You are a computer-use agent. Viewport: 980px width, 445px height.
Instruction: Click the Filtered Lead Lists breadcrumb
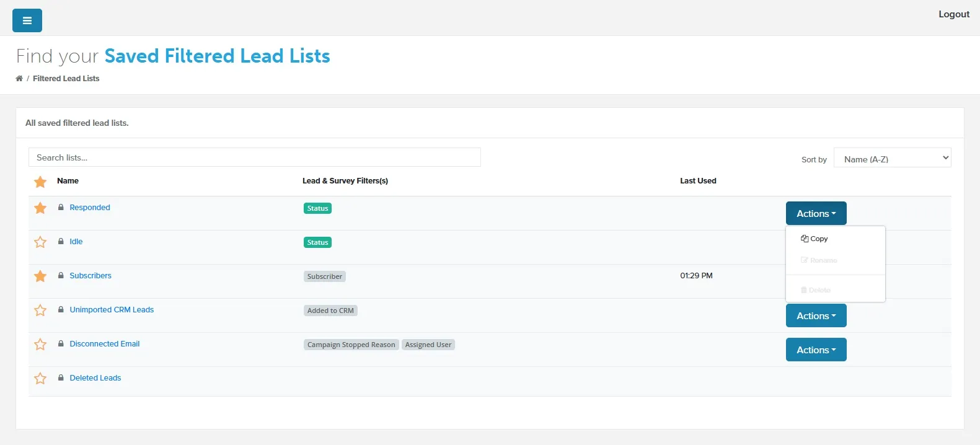tap(66, 79)
